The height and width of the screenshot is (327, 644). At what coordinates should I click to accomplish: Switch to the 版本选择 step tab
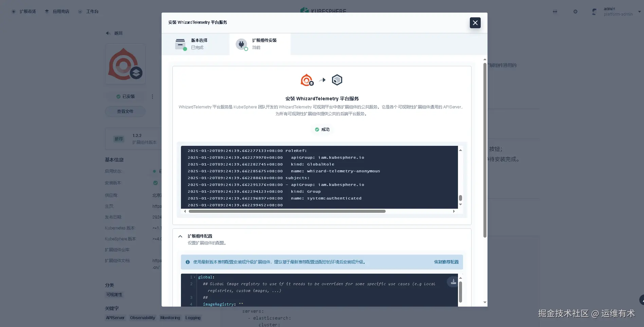click(x=196, y=44)
